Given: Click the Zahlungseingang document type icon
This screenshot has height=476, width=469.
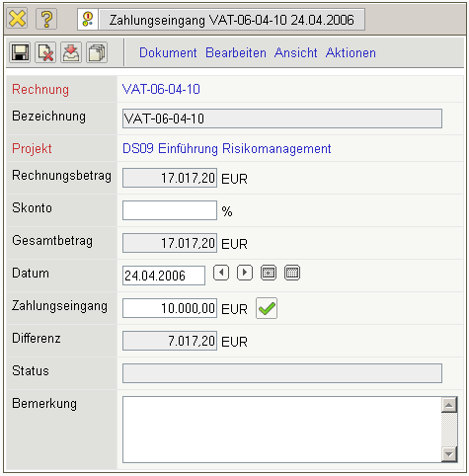Looking at the screenshot, I should click(x=88, y=20).
